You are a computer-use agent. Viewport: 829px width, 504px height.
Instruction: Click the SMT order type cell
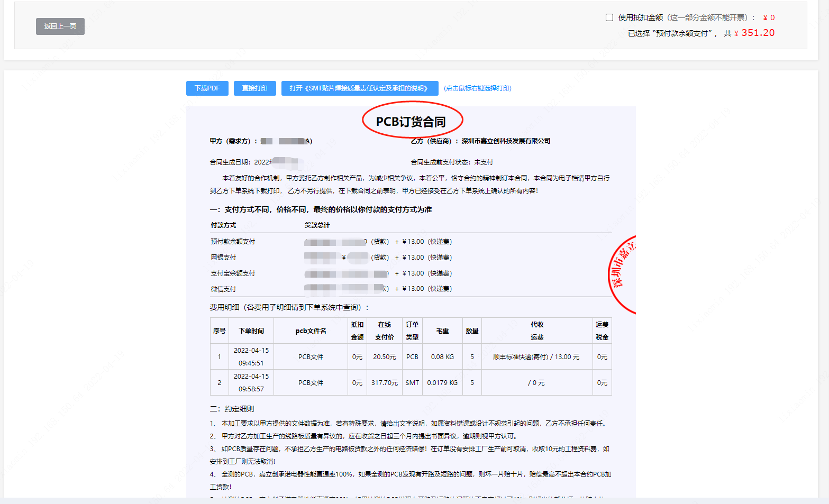pos(412,383)
